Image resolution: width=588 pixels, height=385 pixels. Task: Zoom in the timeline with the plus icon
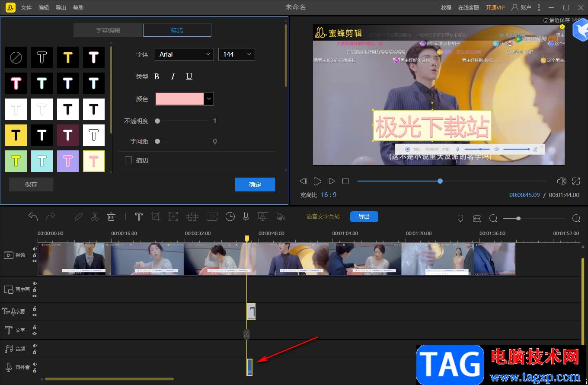coord(576,219)
